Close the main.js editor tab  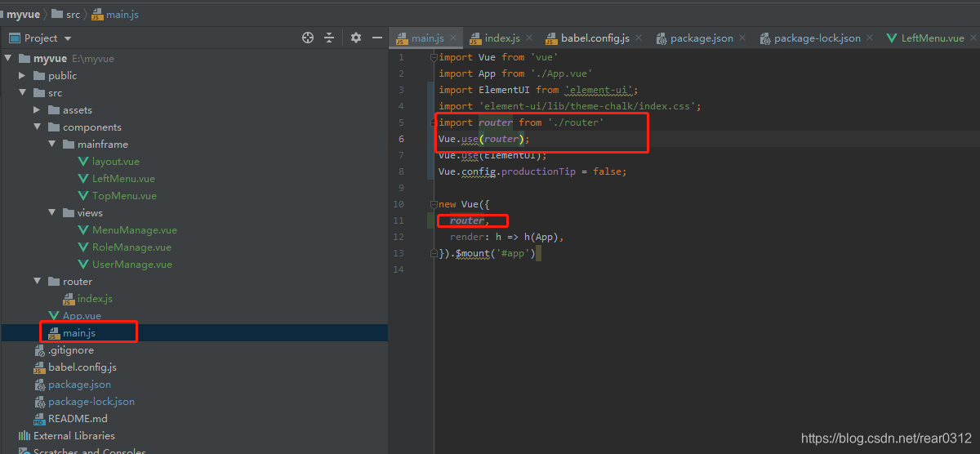click(452, 38)
